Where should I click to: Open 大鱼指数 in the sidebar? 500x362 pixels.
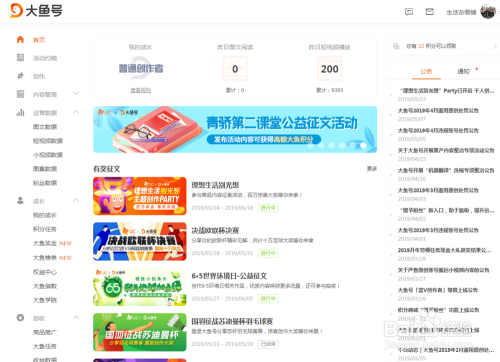45,286
